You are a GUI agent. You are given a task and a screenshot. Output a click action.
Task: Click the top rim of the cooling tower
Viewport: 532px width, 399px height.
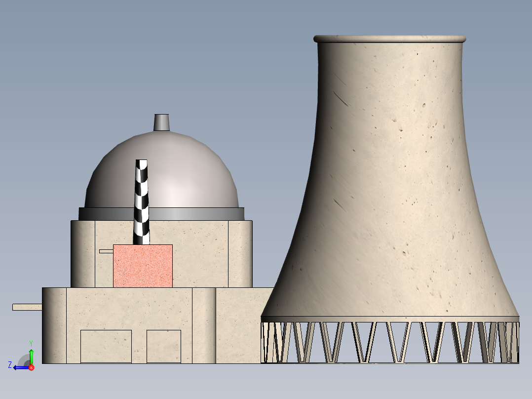click(389, 39)
